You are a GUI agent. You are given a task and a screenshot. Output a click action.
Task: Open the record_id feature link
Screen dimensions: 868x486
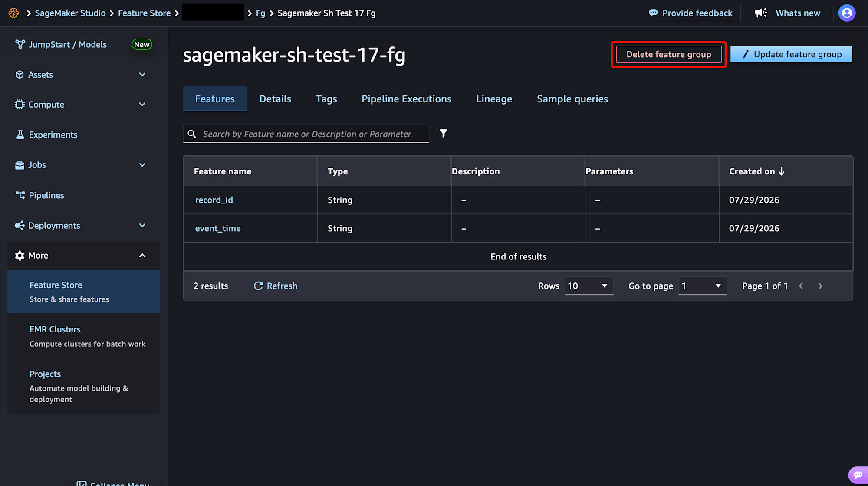(x=214, y=200)
